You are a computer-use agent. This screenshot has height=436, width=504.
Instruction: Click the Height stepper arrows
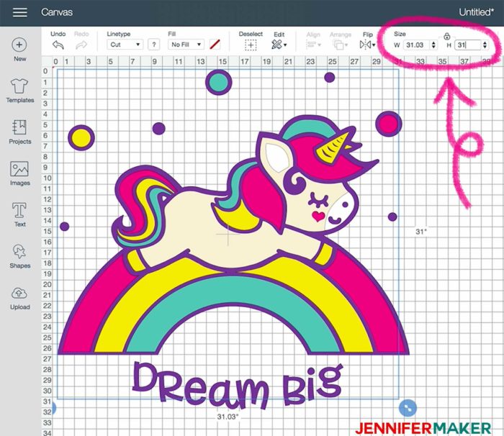click(485, 45)
